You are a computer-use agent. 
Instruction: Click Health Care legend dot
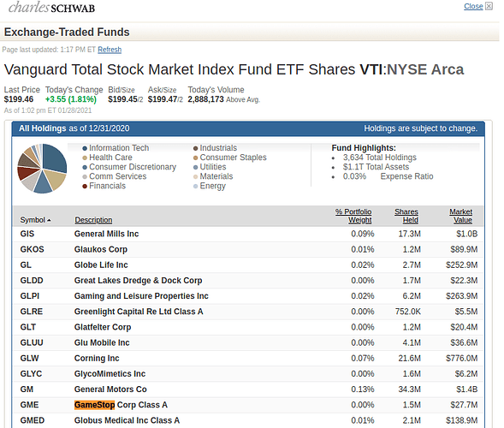click(85, 158)
